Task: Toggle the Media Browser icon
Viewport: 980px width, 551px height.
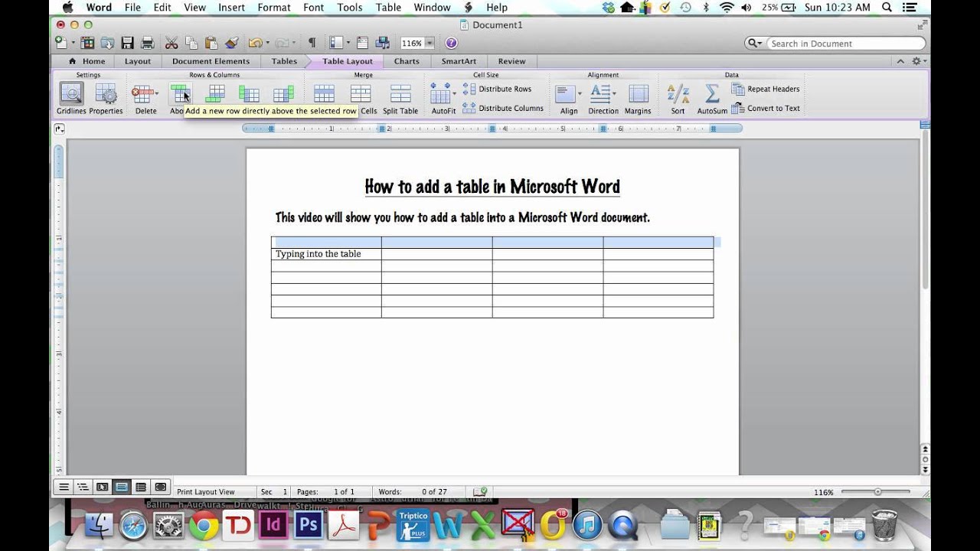Action: (x=383, y=43)
